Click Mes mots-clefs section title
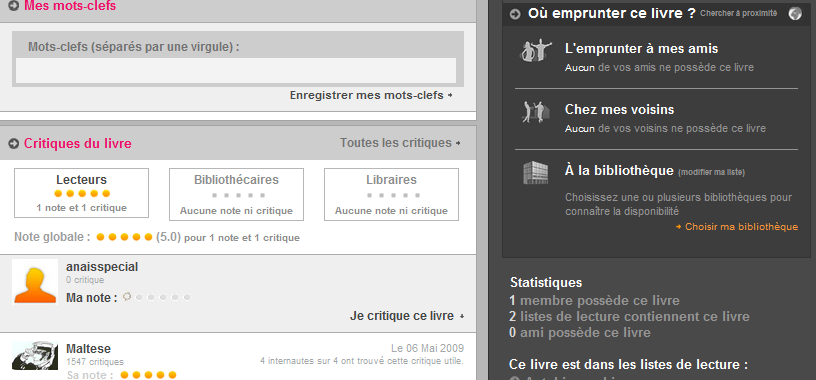Screen dimensions: 816x380 tap(70, 6)
